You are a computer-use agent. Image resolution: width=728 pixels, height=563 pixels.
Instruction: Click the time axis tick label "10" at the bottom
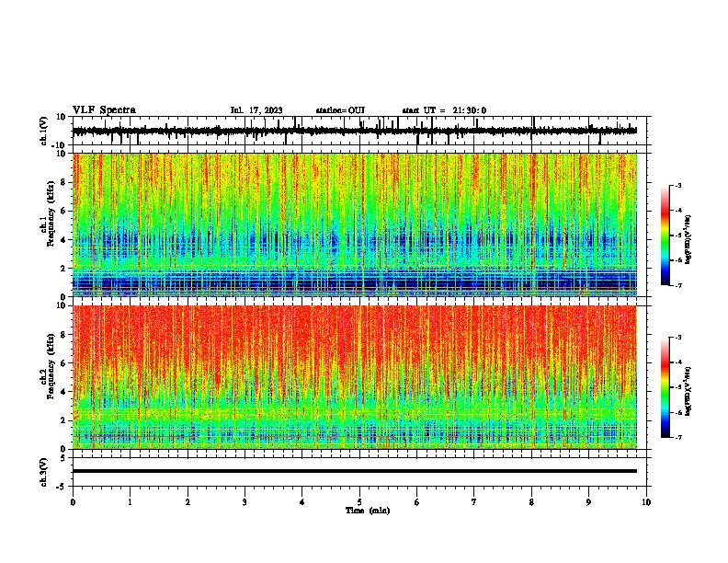[x=646, y=502]
